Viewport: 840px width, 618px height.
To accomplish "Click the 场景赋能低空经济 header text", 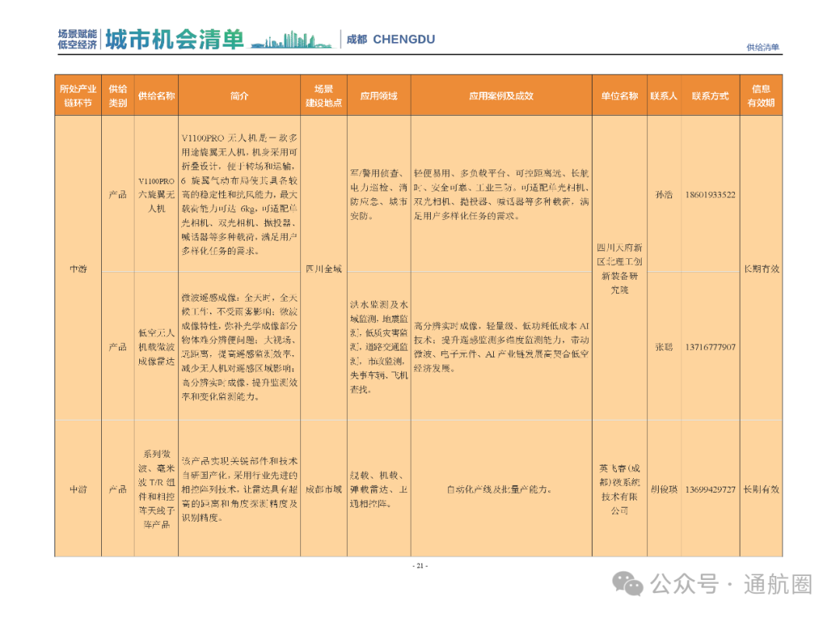I will coord(77,40).
